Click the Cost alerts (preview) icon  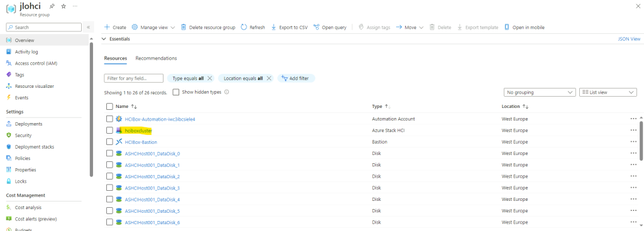pyautogui.click(x=9, y=219)
